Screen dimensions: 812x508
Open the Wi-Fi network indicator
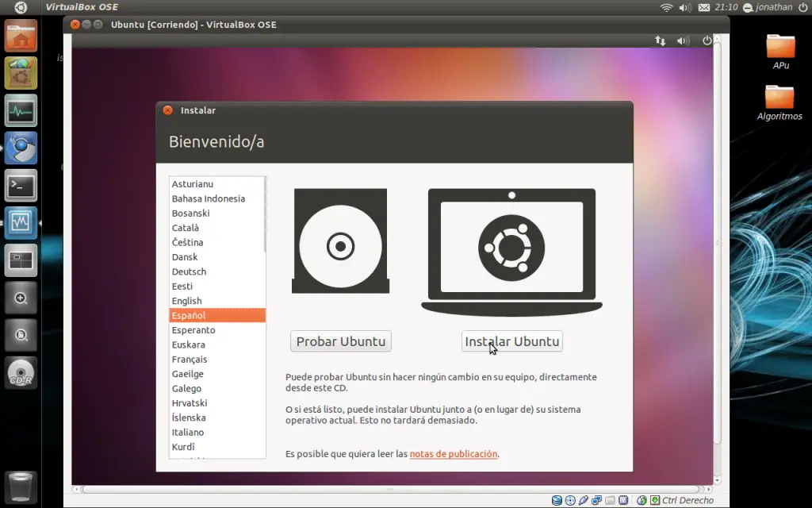666,7
